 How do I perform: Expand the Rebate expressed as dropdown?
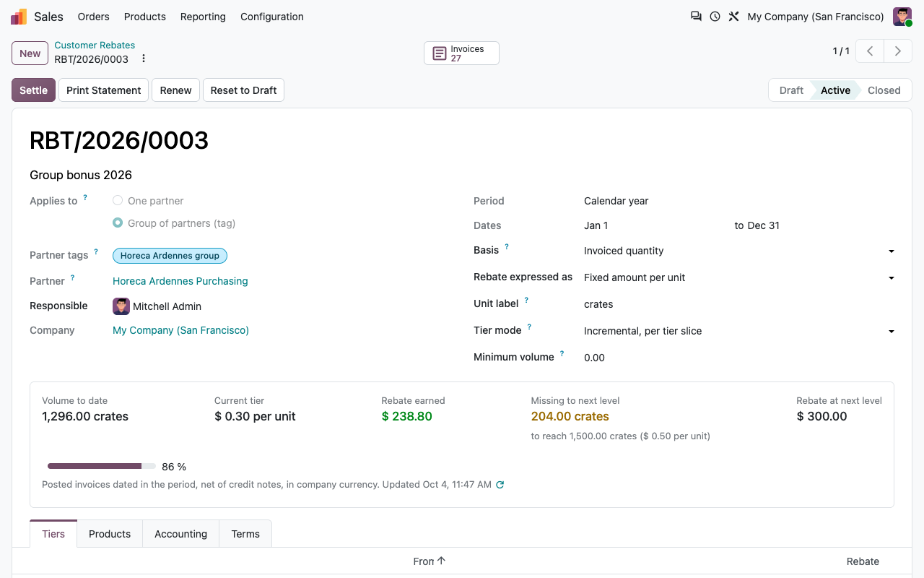pyautogui.click(x=739, y=277)
